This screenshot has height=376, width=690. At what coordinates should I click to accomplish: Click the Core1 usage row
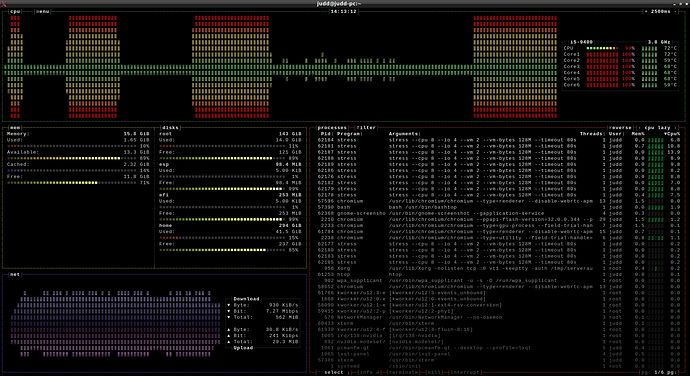coord(620,54)
